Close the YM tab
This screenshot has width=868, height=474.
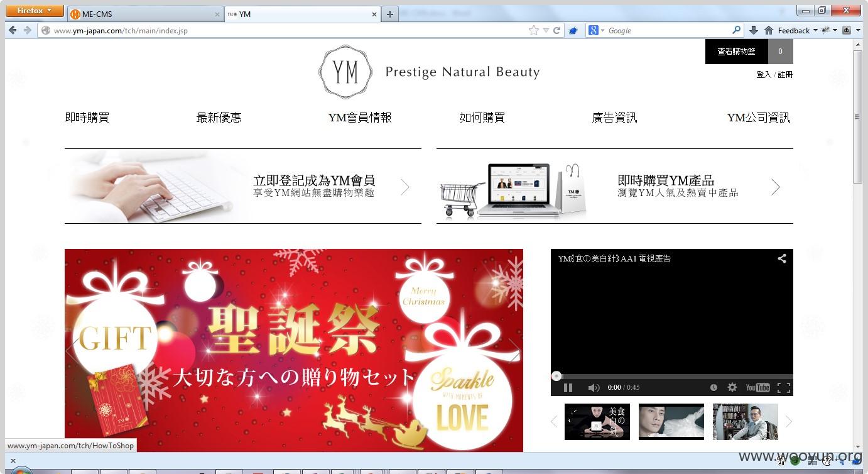tap(374, 14)
